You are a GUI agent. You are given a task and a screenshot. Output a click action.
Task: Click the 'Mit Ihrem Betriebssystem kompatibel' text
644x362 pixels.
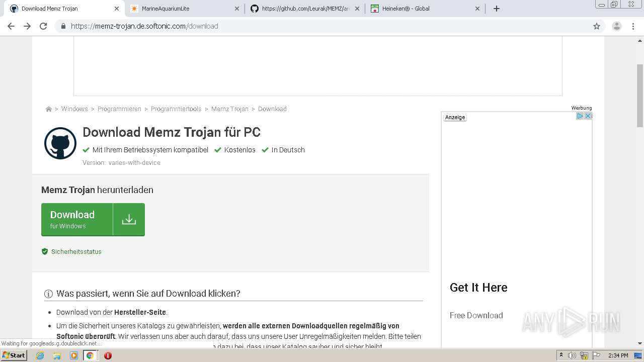tap(150, 150)
